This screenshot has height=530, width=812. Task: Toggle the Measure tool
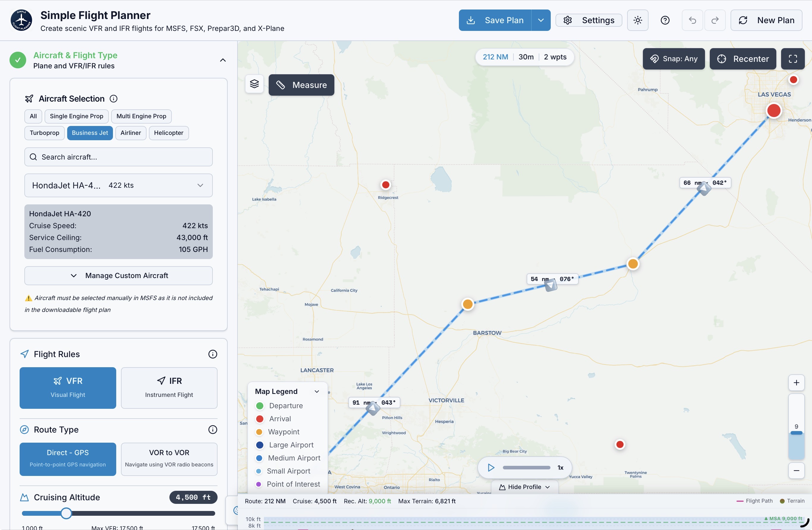301,85
